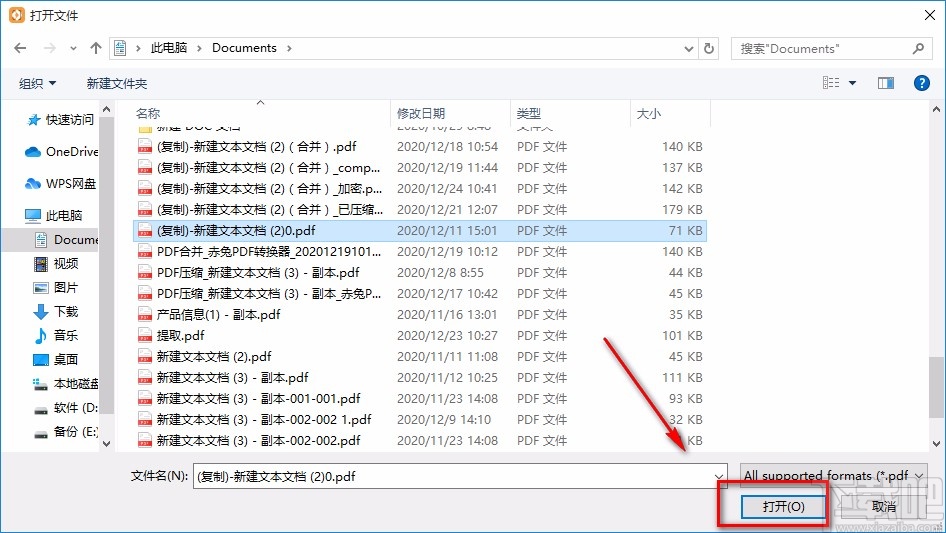Select 新建文本文档 (3) - 副本-002-002 1.pdf
Viewport: 946px width, 533px height.
pyautogui.click(x=420, y=420)
